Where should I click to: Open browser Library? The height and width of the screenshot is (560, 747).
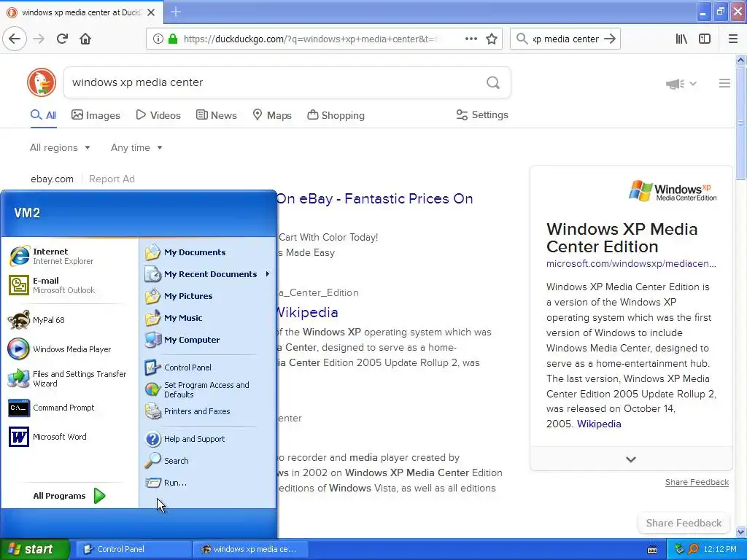pyautogui.click(x=681, y=39)
